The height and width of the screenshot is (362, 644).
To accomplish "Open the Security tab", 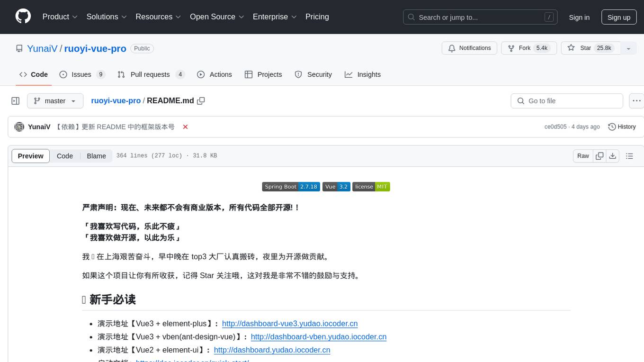I will point(313,74).
